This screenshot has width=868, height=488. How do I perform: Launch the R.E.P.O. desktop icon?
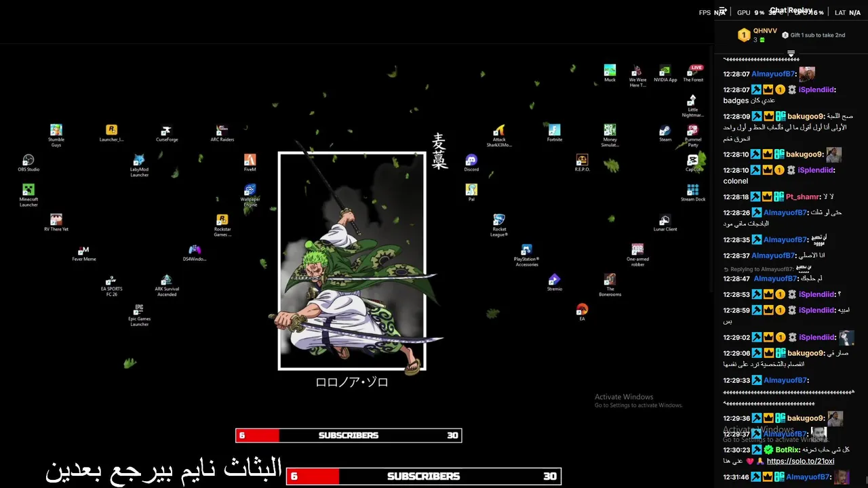coord(582,163)
